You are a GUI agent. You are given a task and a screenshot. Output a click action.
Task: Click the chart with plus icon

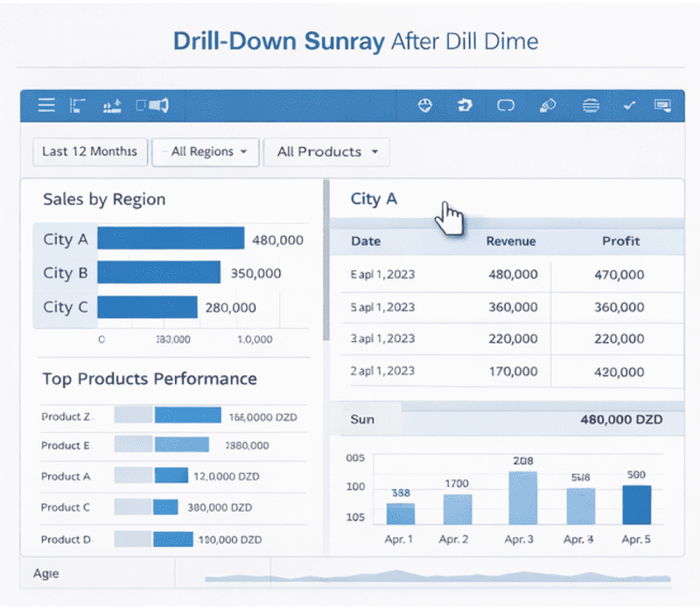[111, 106]
